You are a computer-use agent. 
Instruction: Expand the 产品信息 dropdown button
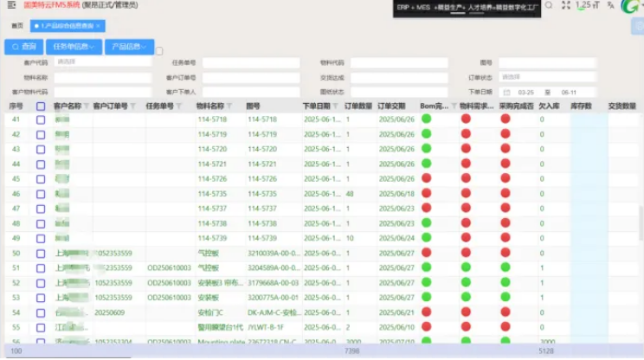pos(129,47)
